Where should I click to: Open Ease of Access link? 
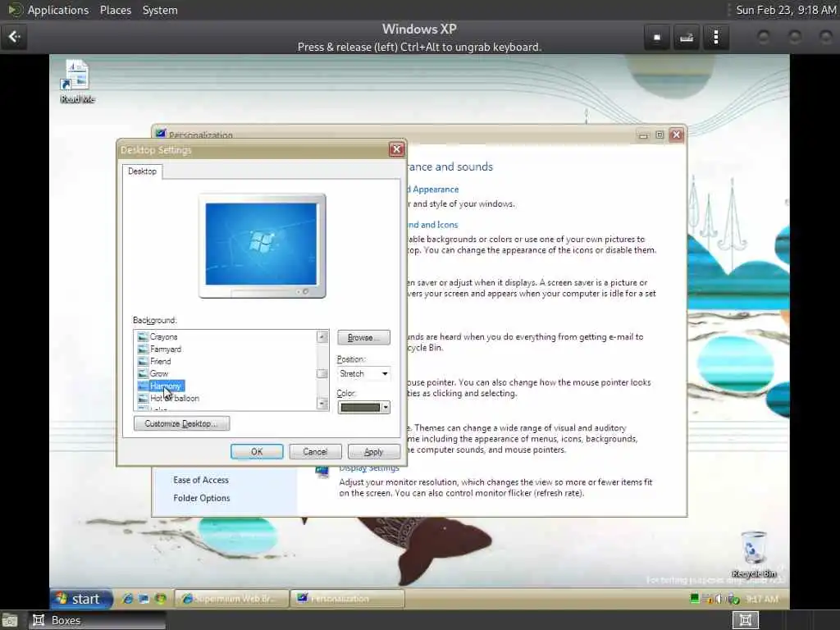[201, 480]
